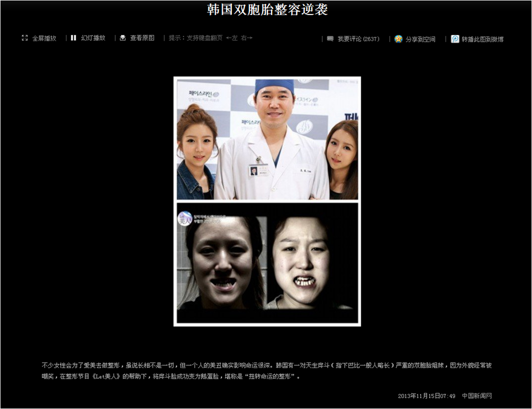Open 全屏播放 fullscreen mode link

tap(44, 38)
